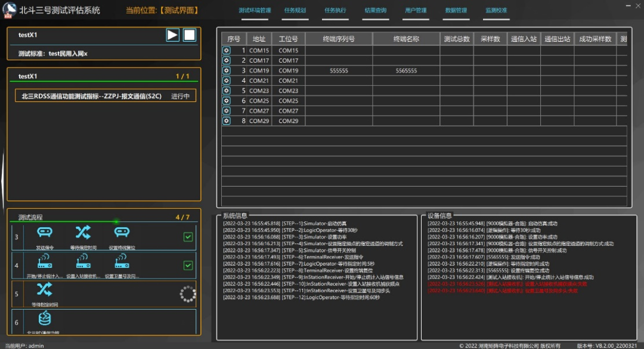Screen dimensions: 644x349
Task: Start the testX1 test with play button
Action: 172,35
